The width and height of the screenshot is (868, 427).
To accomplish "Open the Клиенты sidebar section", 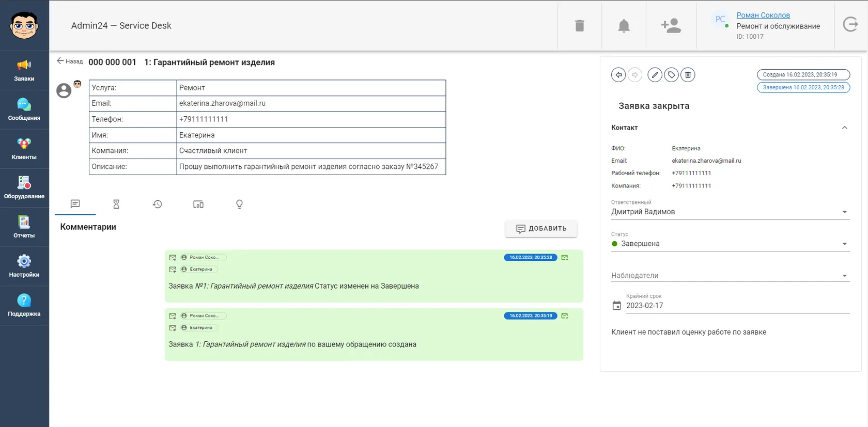I will click(24, 149).
